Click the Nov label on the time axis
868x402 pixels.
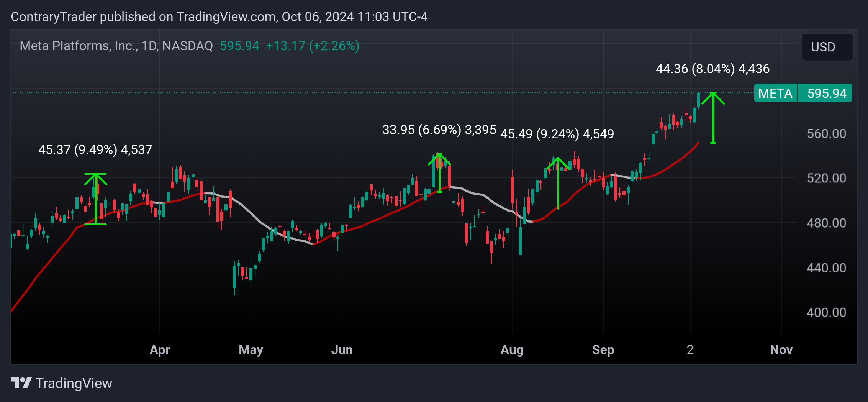(781, 349)
